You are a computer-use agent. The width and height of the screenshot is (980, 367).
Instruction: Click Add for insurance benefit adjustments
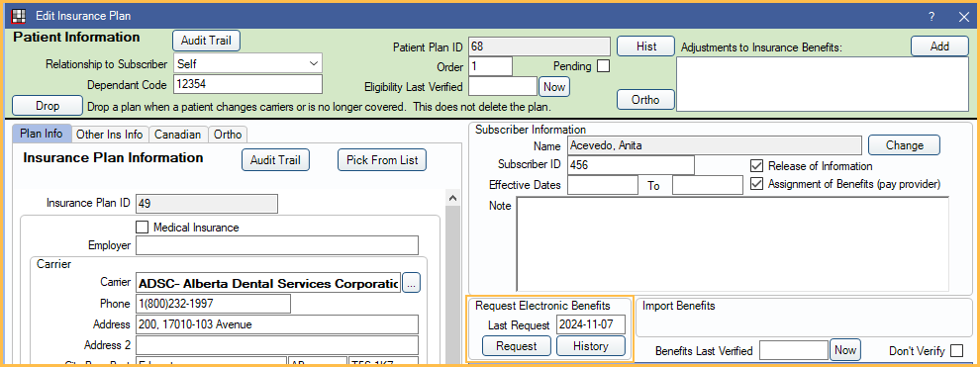click(939, 46)
